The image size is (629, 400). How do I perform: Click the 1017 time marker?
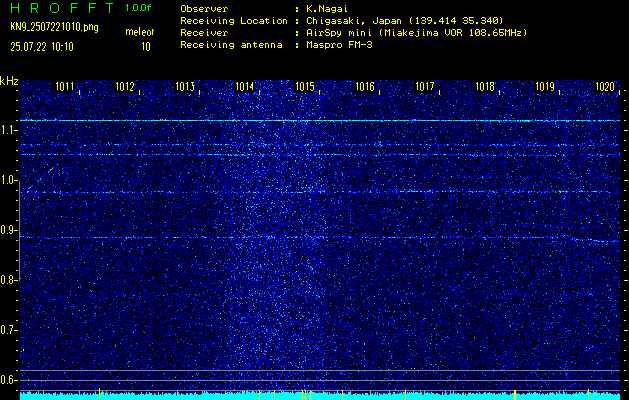point(425,86)
